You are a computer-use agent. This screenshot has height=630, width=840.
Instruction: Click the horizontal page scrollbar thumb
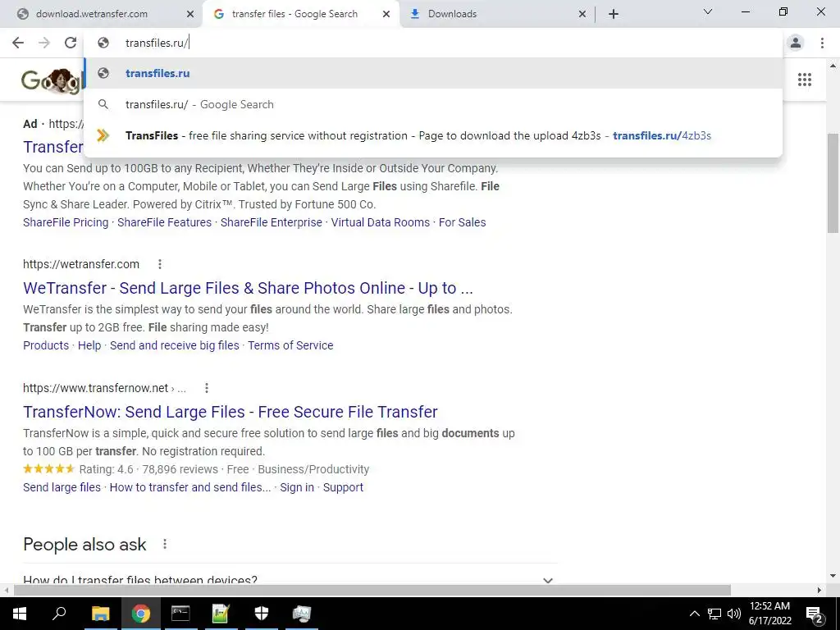tap(372, 590)
